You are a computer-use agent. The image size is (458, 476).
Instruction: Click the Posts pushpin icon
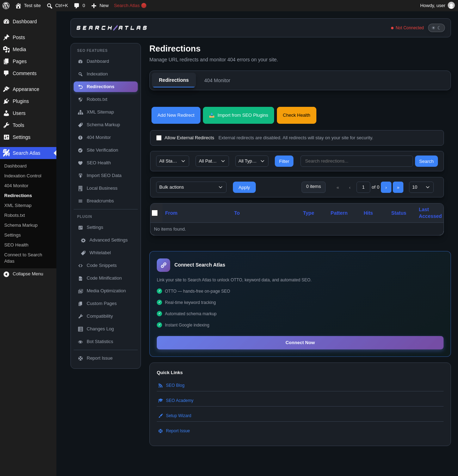pyautogui.click(x=6, y=37)
